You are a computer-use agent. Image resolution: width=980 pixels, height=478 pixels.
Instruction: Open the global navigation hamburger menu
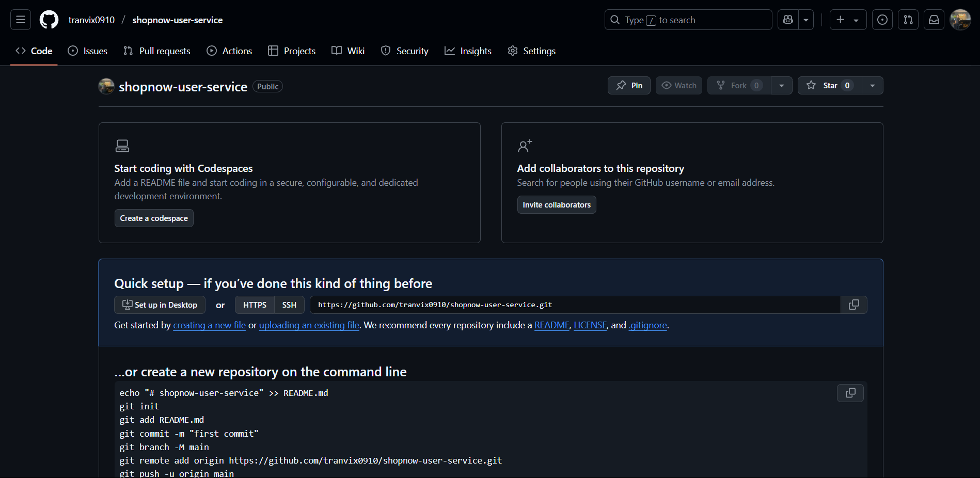point(20,20)
